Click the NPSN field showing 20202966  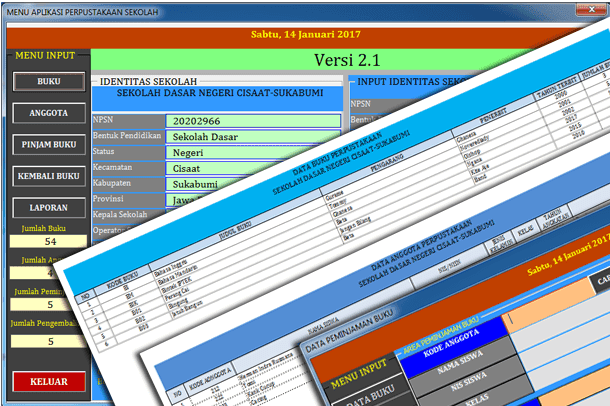(253, 121)
